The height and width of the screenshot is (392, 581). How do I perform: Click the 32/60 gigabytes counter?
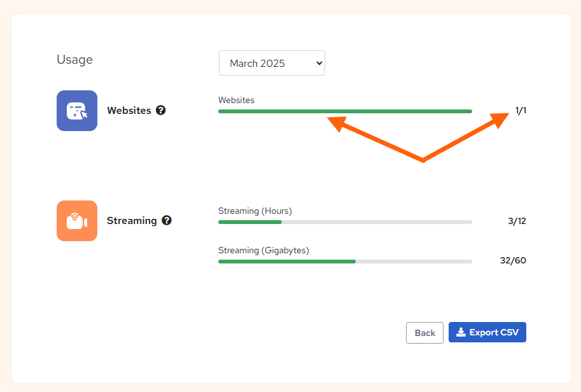coord(513,260)
